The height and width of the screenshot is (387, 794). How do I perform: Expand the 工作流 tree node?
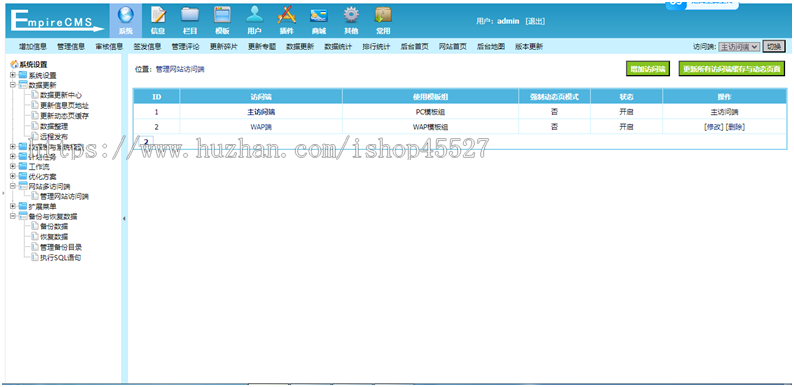point(13,167)
